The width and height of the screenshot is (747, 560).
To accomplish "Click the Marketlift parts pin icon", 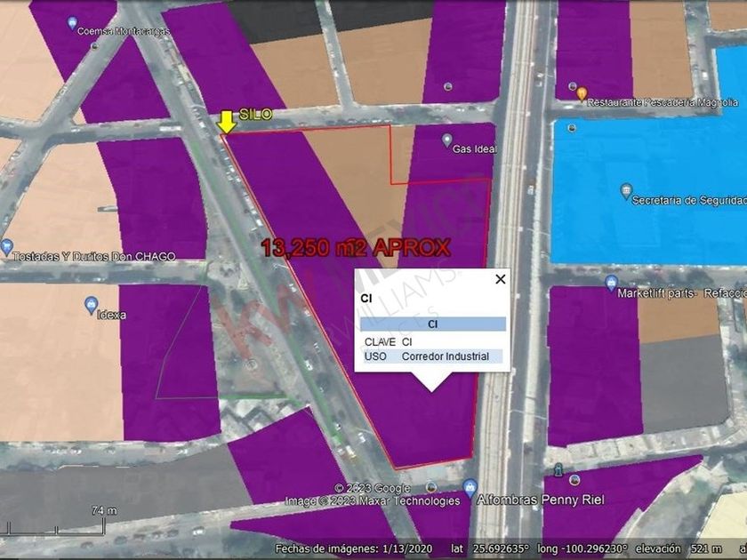I will (x=611, y=283).
